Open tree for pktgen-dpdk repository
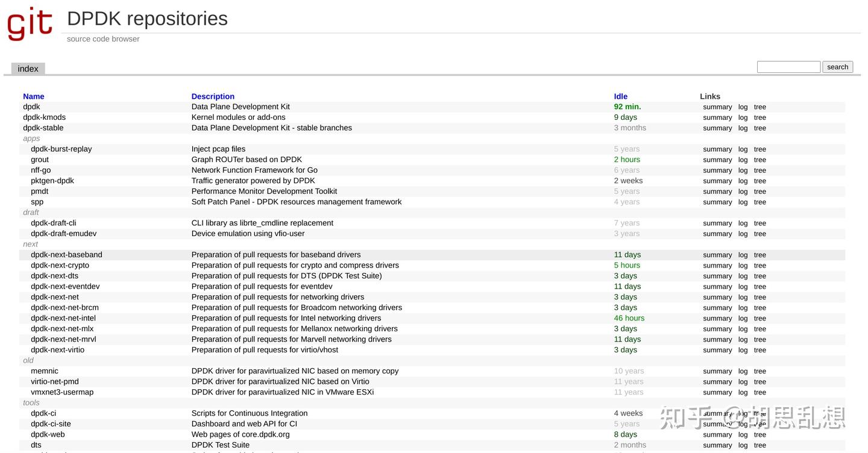 click(759, 181)
